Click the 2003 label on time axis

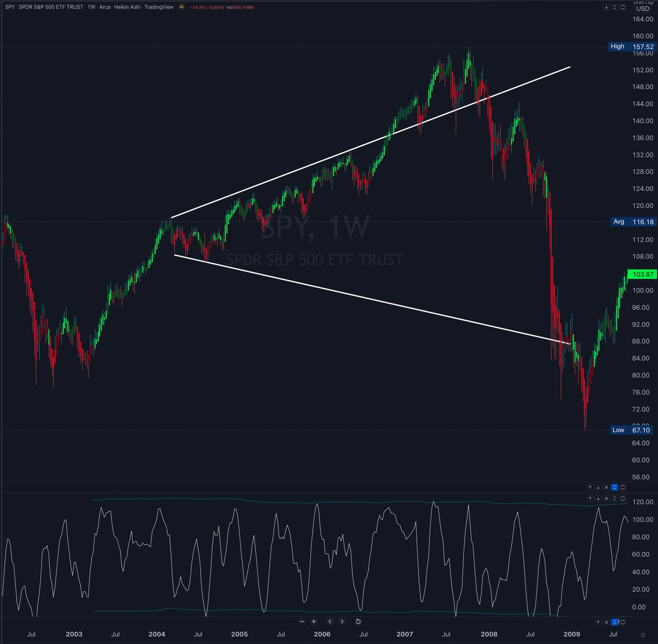point(74,634)
